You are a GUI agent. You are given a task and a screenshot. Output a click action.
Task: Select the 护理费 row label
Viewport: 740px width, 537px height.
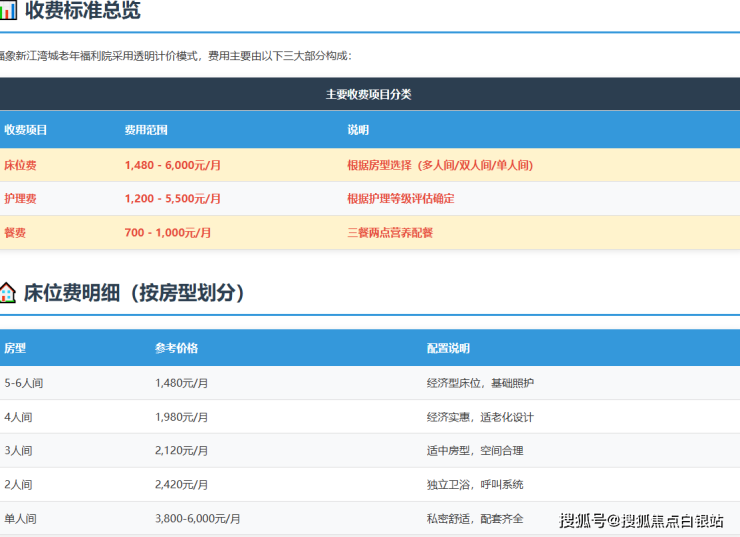tap(21, 199)
